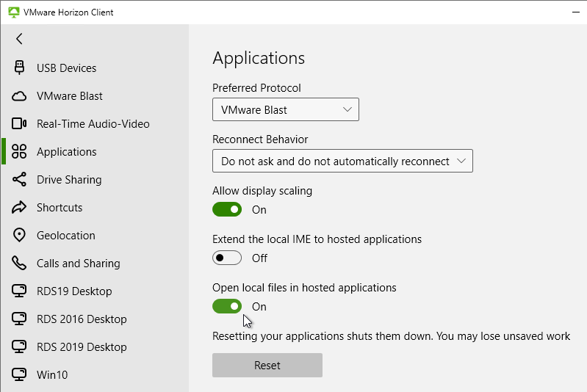Click the 'Resetting your applications' warning text
The height and width of the screenshot is (392, 587).
(391, 336)
